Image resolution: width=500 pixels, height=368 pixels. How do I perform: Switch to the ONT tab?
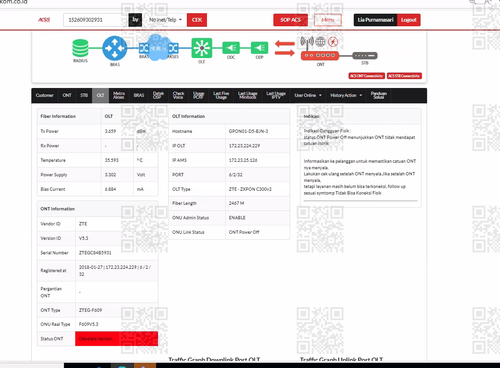[x=67, y=95]
